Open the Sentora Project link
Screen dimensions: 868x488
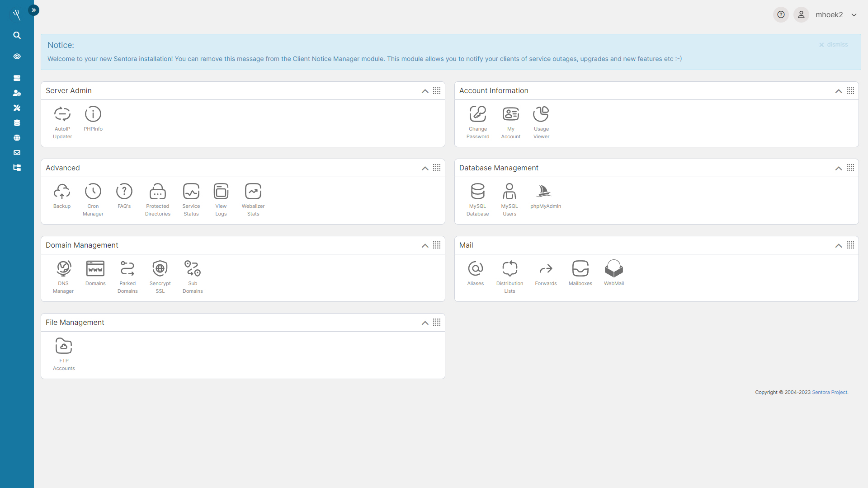[830, 392]
